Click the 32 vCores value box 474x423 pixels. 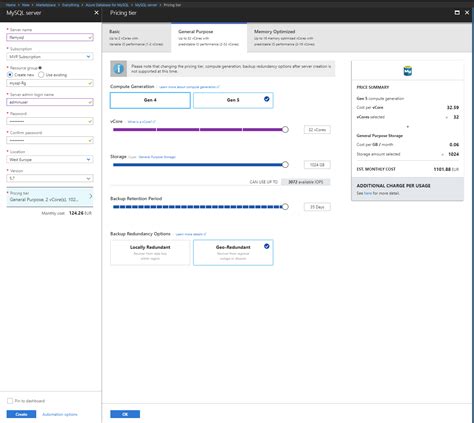point(317,130)
